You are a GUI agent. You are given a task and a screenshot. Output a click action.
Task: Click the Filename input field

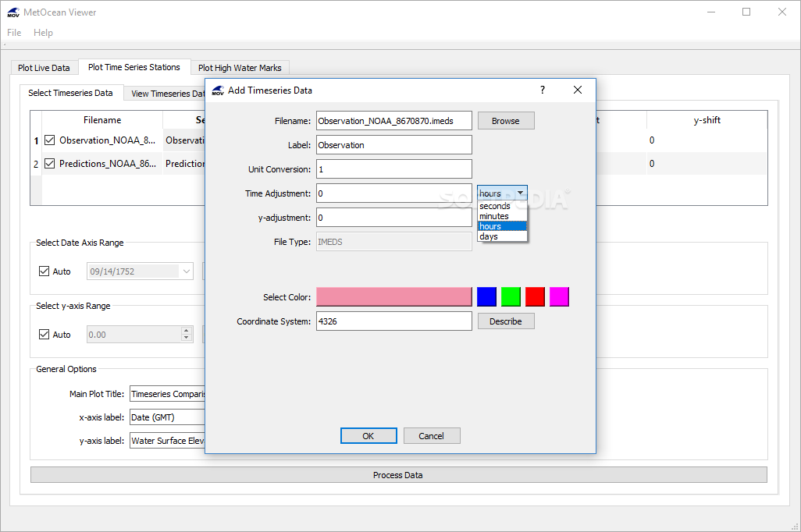[x=393, y=121]
